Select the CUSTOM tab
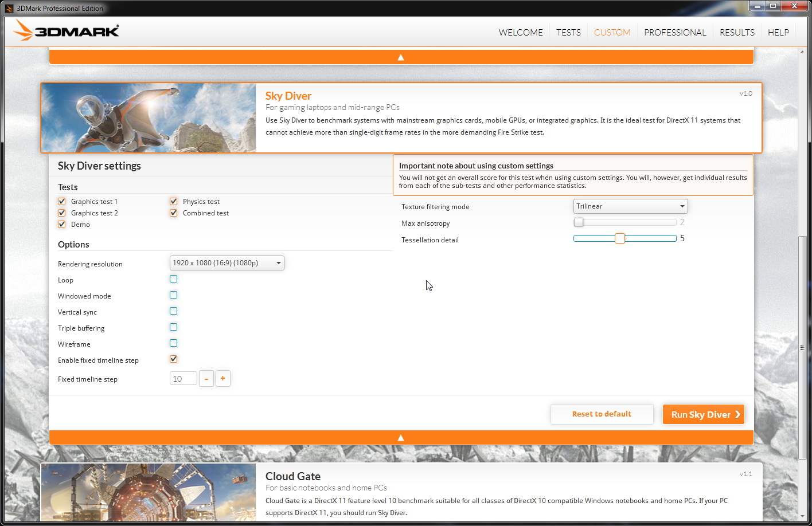The width and height of the screenshot is (812, 526). [612, 32]
